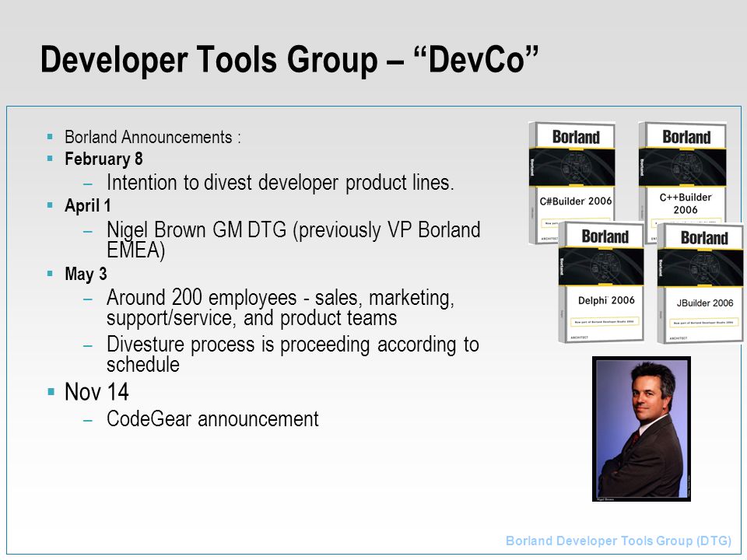747x560 pixels.
Task: Select the Delphi 2006 product box image
Action: (601, 282)
